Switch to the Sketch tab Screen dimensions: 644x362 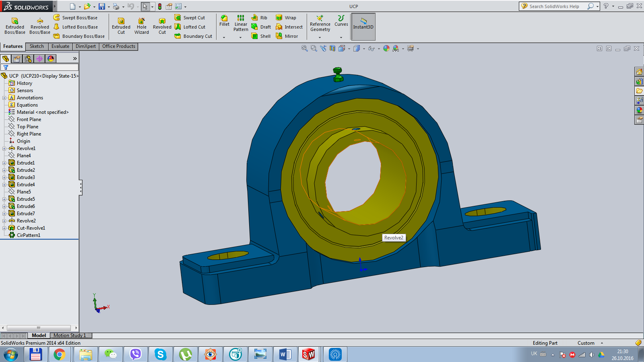tap(37, 46)
